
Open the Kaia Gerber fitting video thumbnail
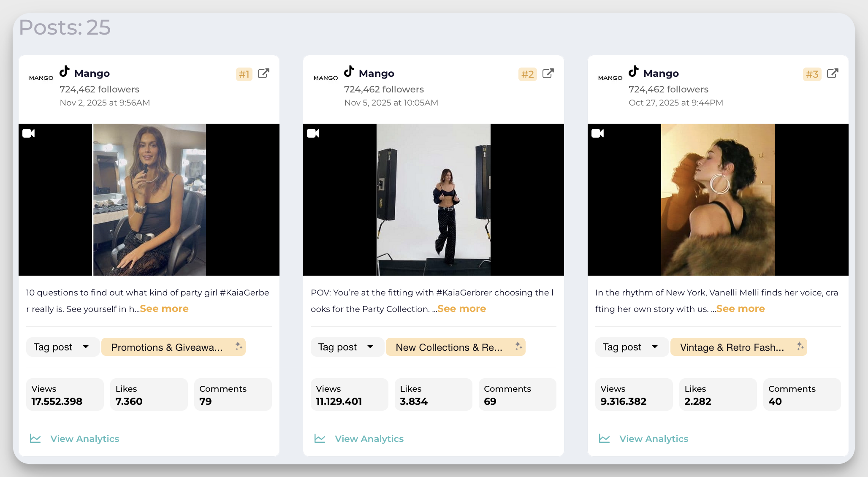[434, 200]
